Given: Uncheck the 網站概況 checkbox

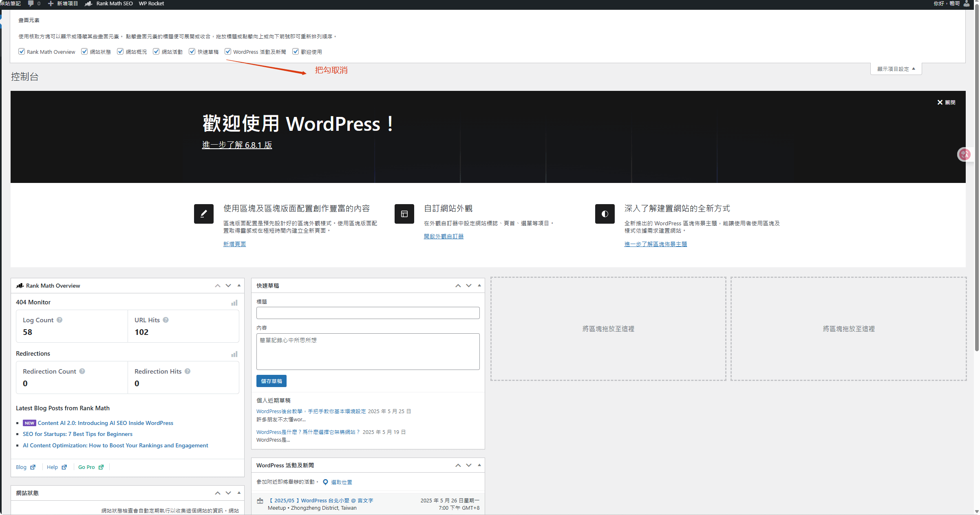Looking at the screenshot, I should click(x=120, y=51).
